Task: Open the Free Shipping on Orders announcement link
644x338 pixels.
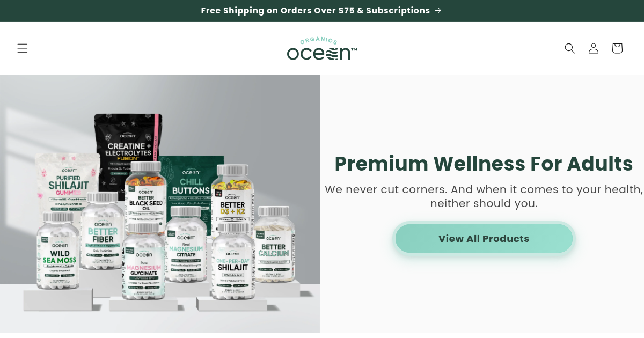Action: coord(321,11)
